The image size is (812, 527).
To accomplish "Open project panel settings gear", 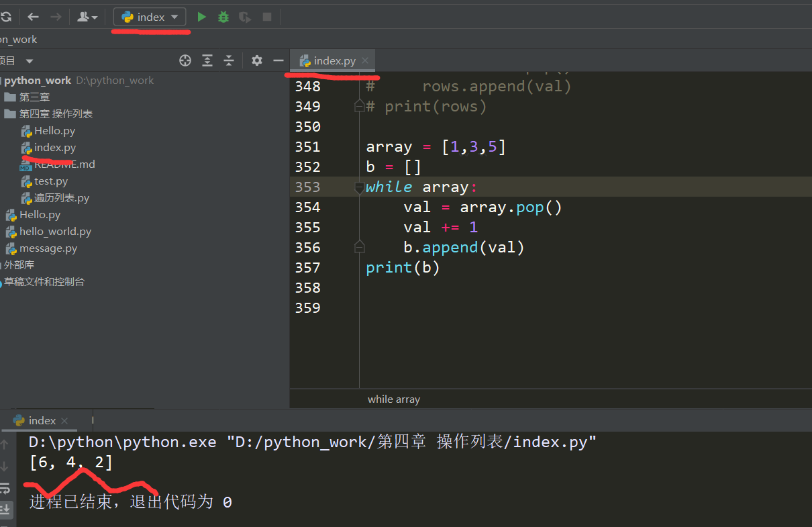I will (x=256, y=60).
